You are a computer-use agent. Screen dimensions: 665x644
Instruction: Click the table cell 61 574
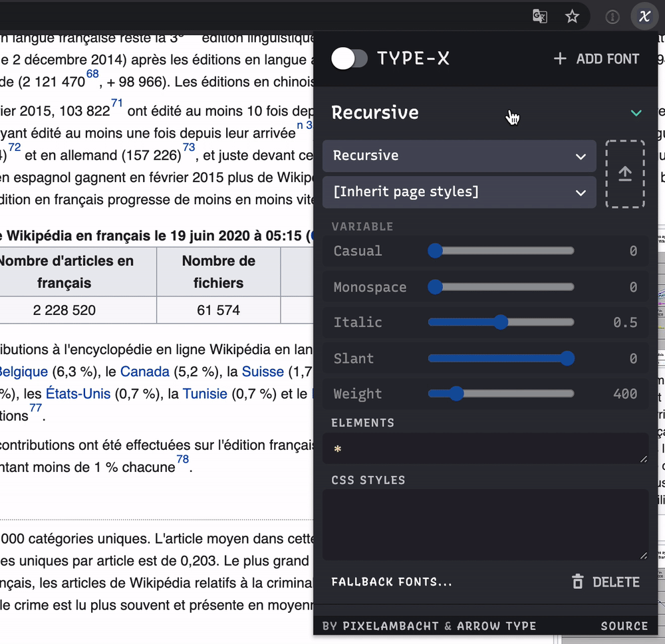(x=218, y=310)
